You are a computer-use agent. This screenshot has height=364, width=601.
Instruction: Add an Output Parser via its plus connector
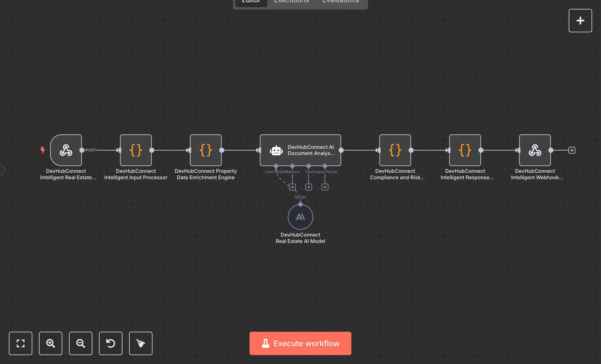(325, 187)
